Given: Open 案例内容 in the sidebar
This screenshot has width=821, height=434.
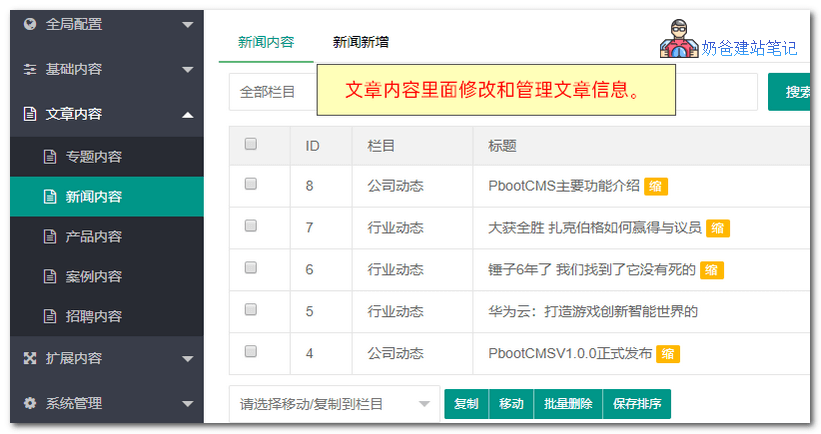Looking at the screenshot, I should (107, 276).
